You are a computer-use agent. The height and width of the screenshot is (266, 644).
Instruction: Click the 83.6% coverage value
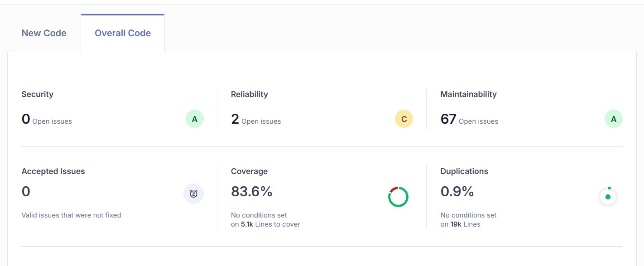[251, 192]
